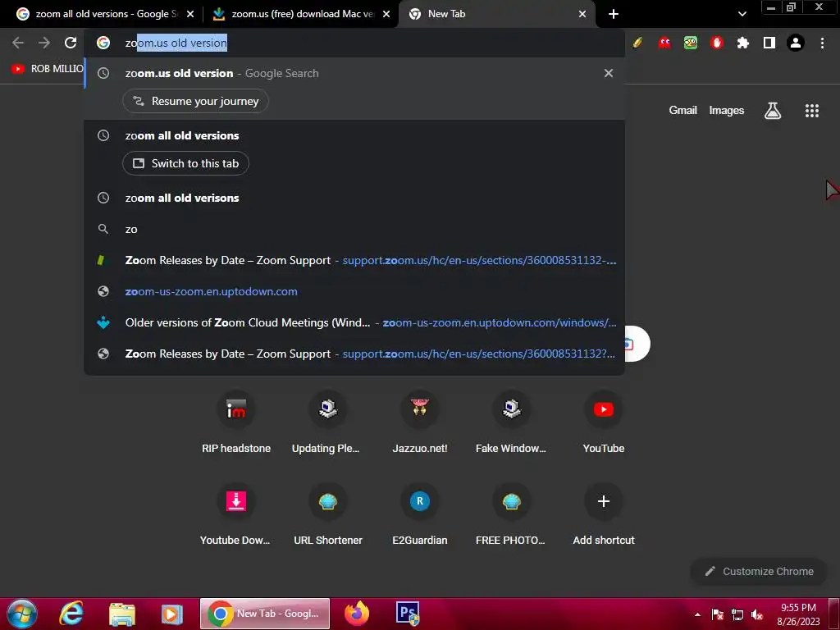Open the Extensions puzzle icon
The height and width of the screenshot is (630, 840).
pos(742,43)
